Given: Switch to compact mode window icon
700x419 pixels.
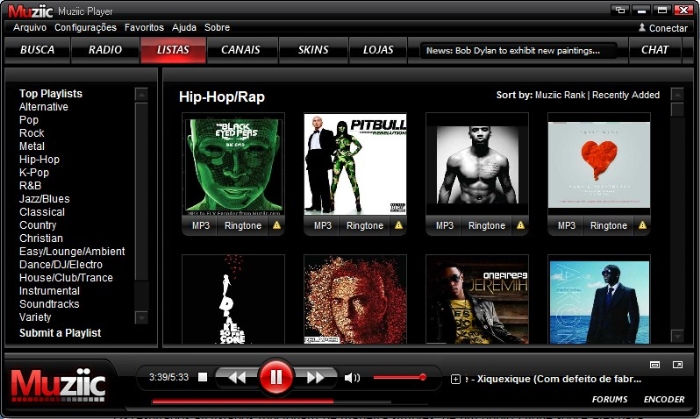Looking at the screenshot, I should pos(620,10).
